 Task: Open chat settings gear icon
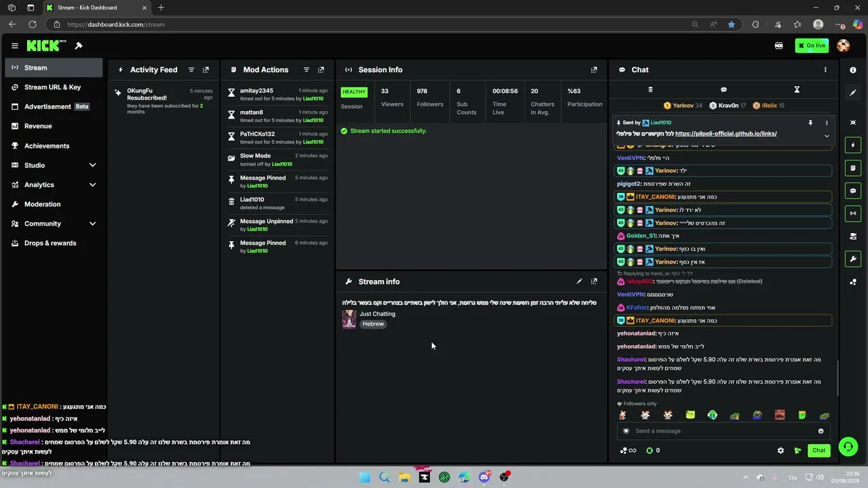(781, 451)
